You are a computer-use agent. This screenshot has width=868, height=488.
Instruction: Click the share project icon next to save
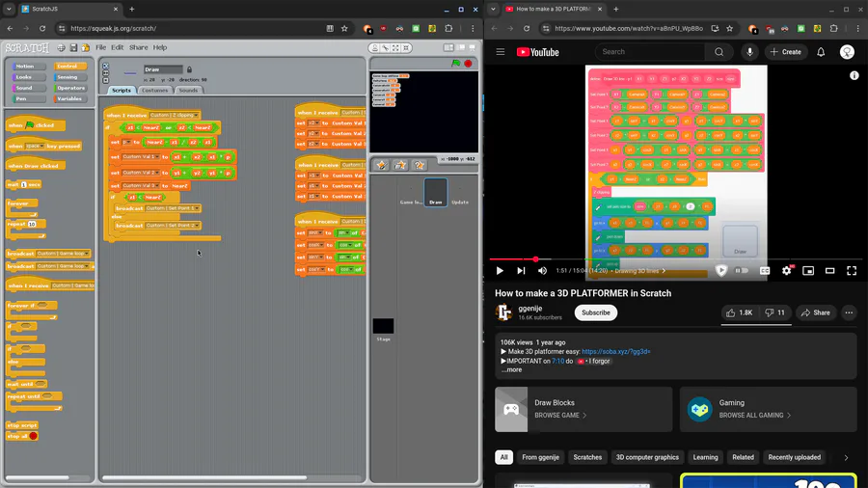pyautogui.click(x=86, y=48)
